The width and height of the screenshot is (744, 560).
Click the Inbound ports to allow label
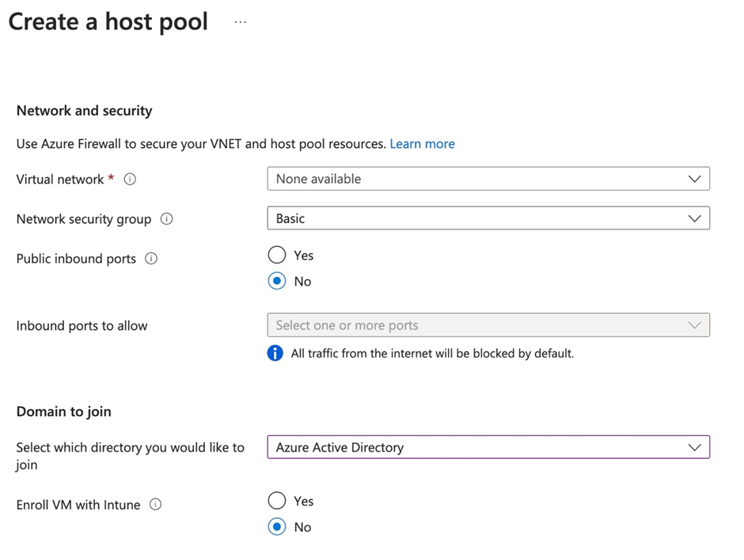coord(82,326)
